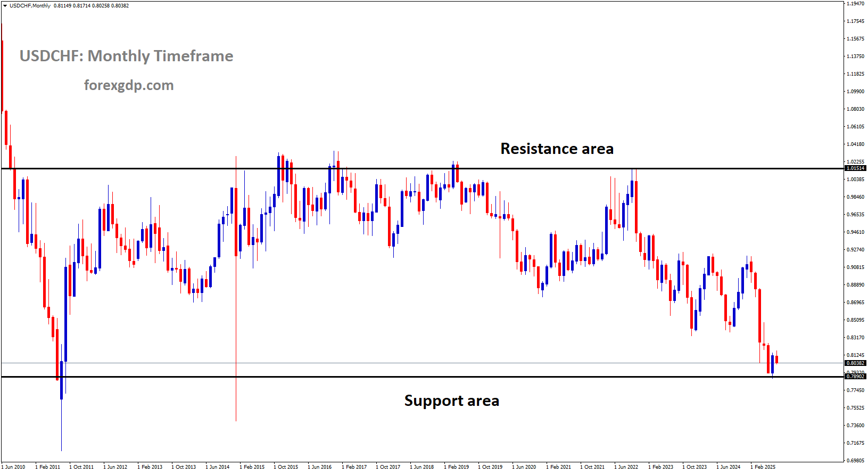Click the 1.11825 price scale label
The image size is (868, 473).
pos(855,74)
